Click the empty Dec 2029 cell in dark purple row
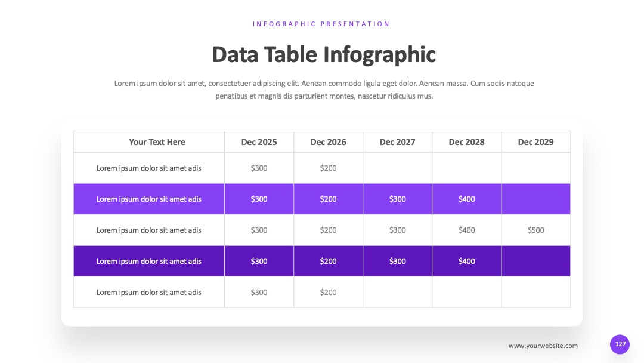Viewport: 644px width, 363px height. pos(535,261)
